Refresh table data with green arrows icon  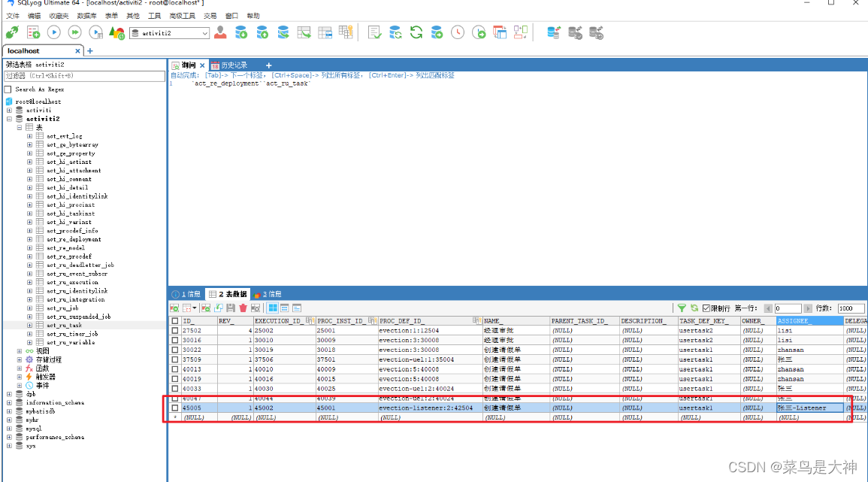point(694,308)
